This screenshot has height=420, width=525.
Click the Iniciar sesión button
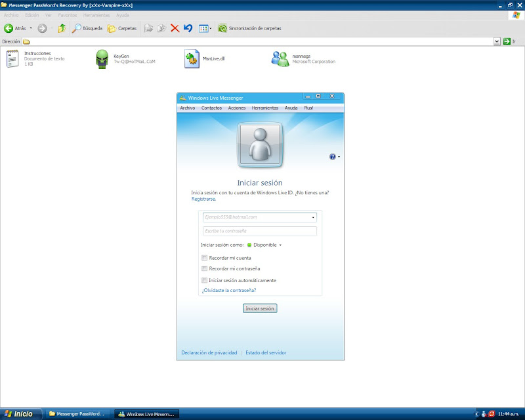(260, 308)
